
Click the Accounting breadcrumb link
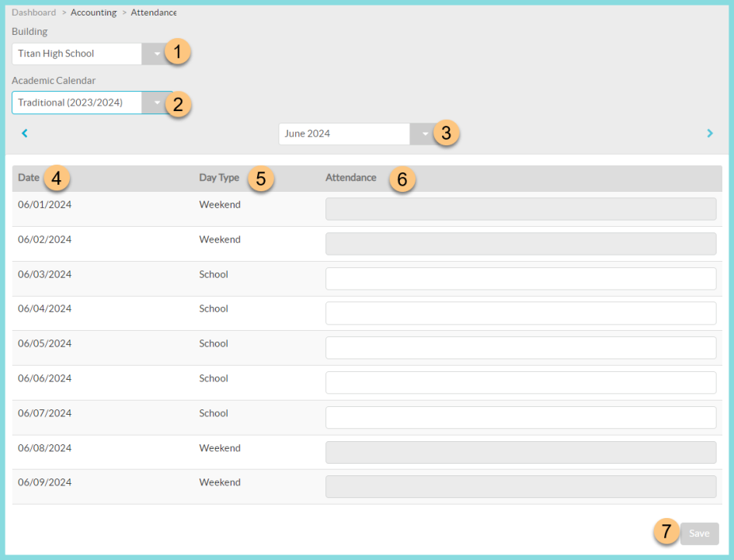[93, 12]
